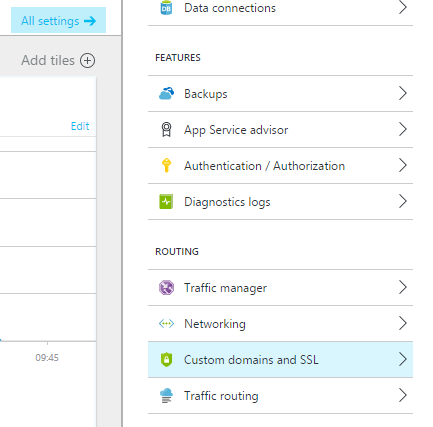Open Custom domains and SSL

280,360
